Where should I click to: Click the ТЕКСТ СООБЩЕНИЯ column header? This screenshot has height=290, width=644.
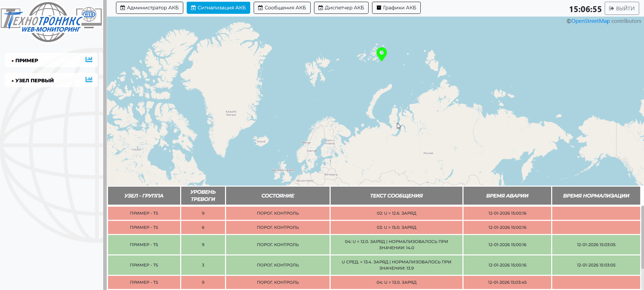(396, 196)
